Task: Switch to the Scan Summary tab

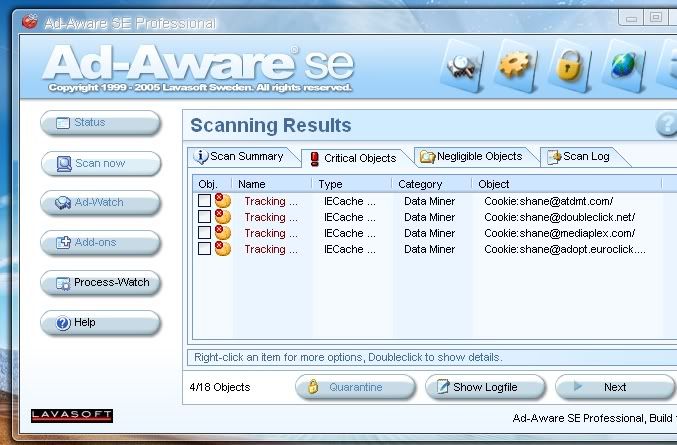Action: 240,157
